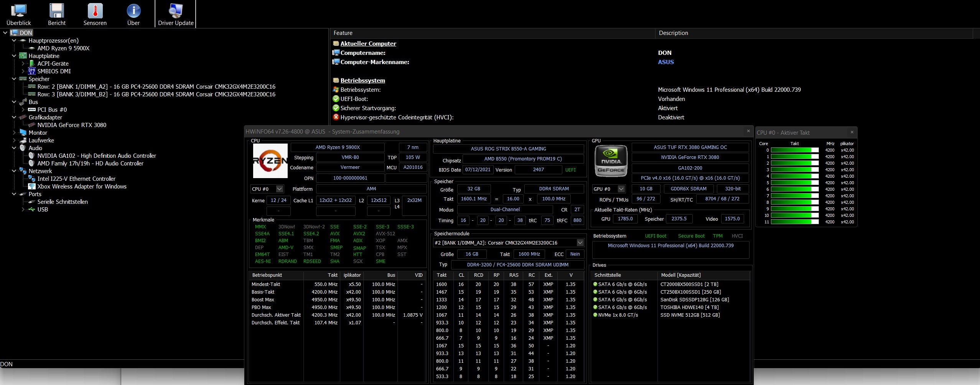The width and height of the screenshot is (980, 385).
Task: Select the Row: 3 BANK 3/DIMM_B2 memory entry
Action: 156,94
